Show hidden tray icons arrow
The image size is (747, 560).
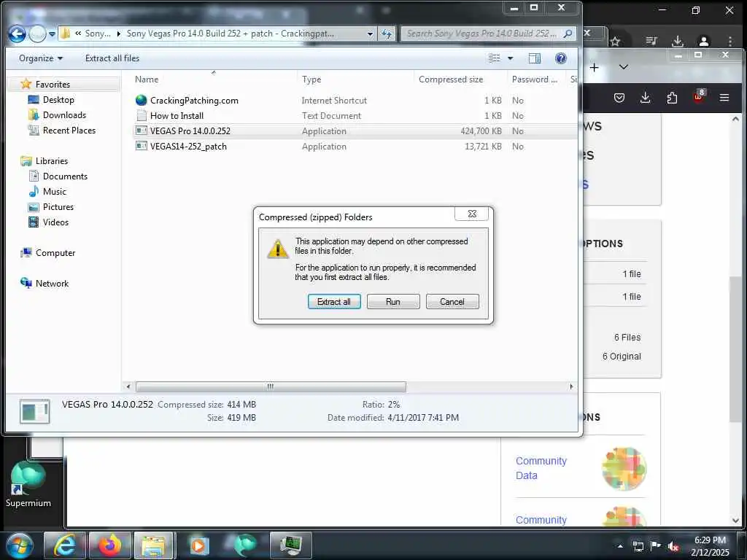(620, 545)
